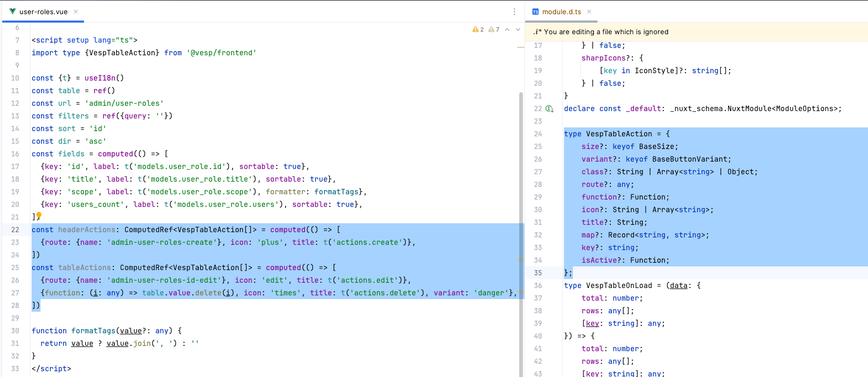Click VespTableOnLoad type name in module.d.ts
This screenshot has width=868, height=377.
tap(619, 285)
